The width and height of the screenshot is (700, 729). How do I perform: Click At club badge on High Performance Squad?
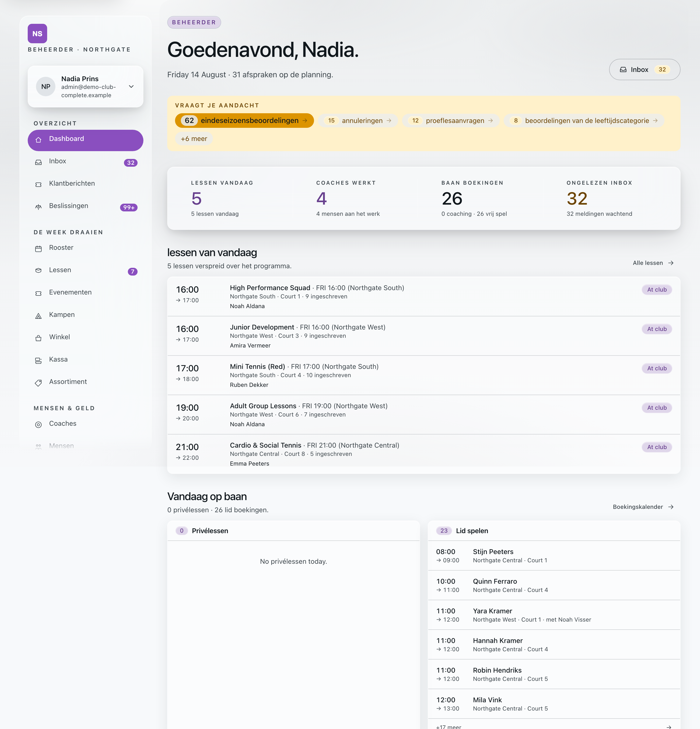[657, 290]
